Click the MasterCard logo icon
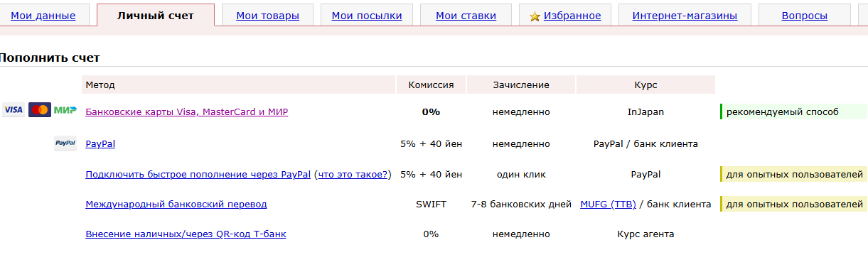868x267 pixels. [x=40, y=110]
